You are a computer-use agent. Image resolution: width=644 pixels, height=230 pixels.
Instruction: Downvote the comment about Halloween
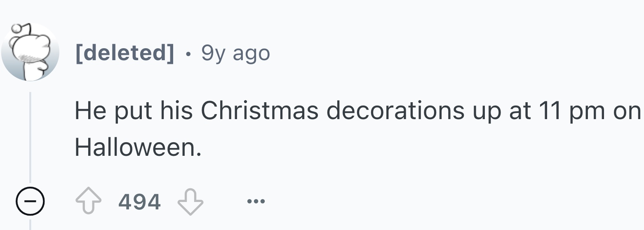(x=190, y=202)
